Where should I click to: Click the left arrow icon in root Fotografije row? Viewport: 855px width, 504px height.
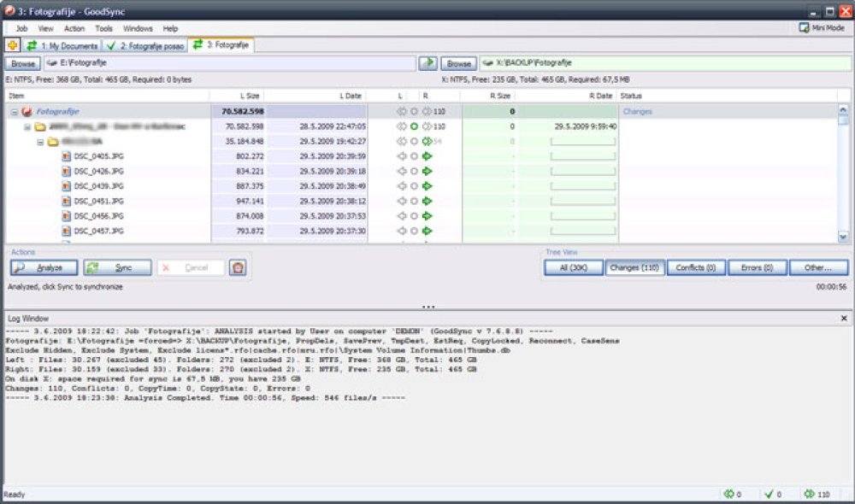[402, 112]
